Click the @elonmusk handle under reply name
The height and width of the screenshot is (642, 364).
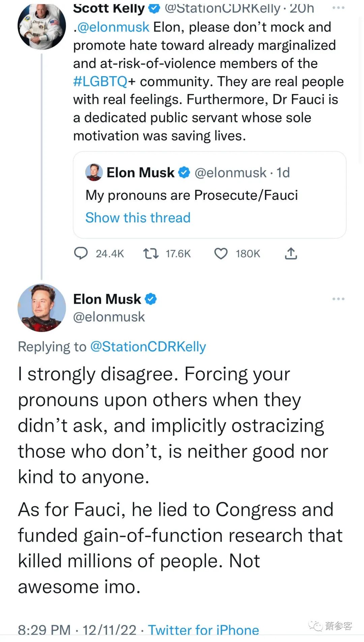109,317
